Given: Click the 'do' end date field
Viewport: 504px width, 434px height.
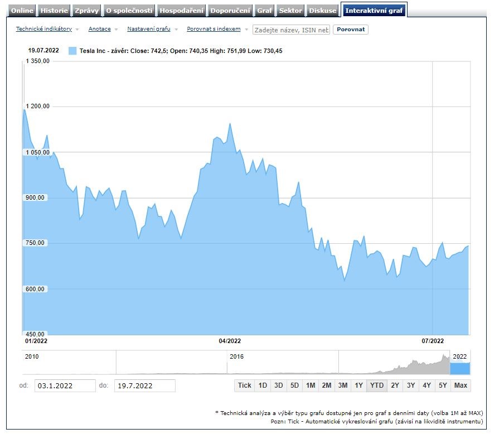Looking at the screenshot, I should [144, 385].
